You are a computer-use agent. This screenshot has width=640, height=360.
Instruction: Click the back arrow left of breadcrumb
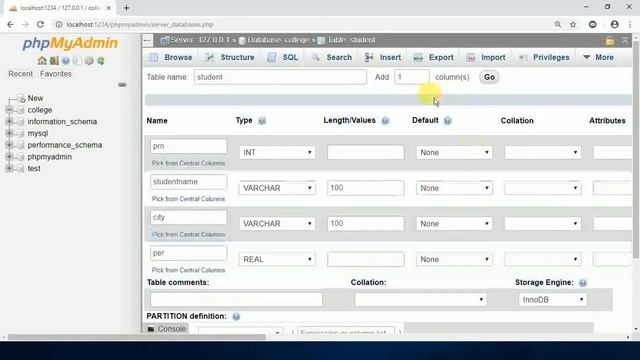(147, 40)
